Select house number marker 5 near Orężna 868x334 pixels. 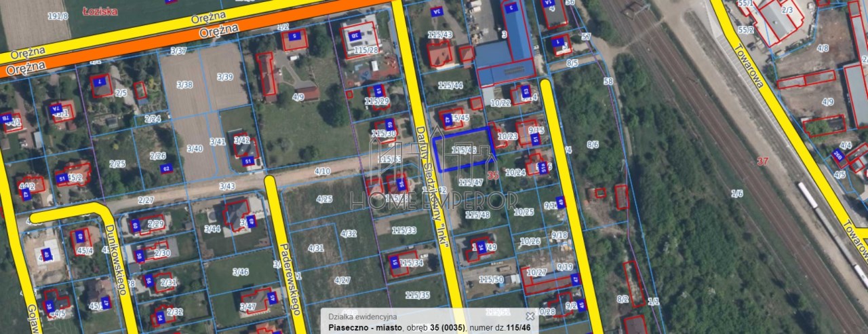point(294,36)
